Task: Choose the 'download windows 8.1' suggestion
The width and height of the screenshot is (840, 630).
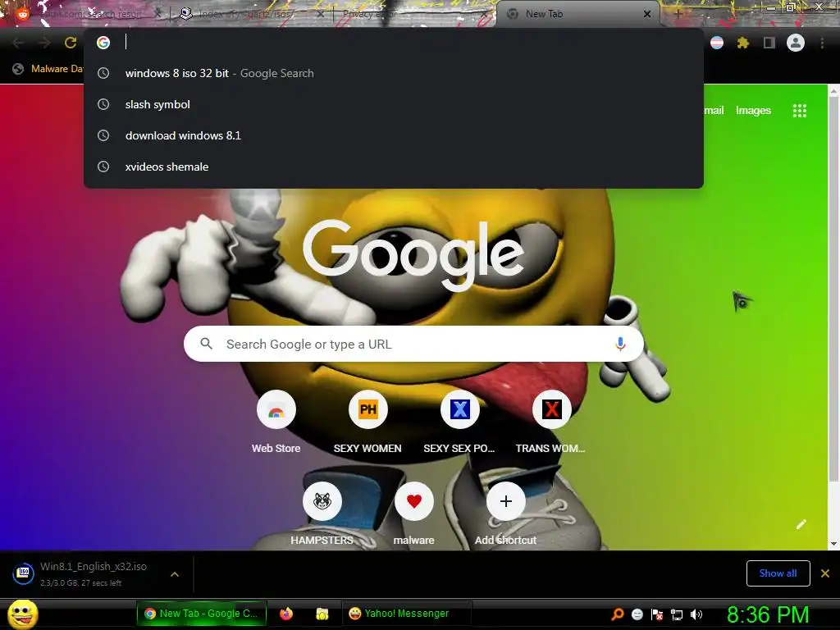Action: 394,135
